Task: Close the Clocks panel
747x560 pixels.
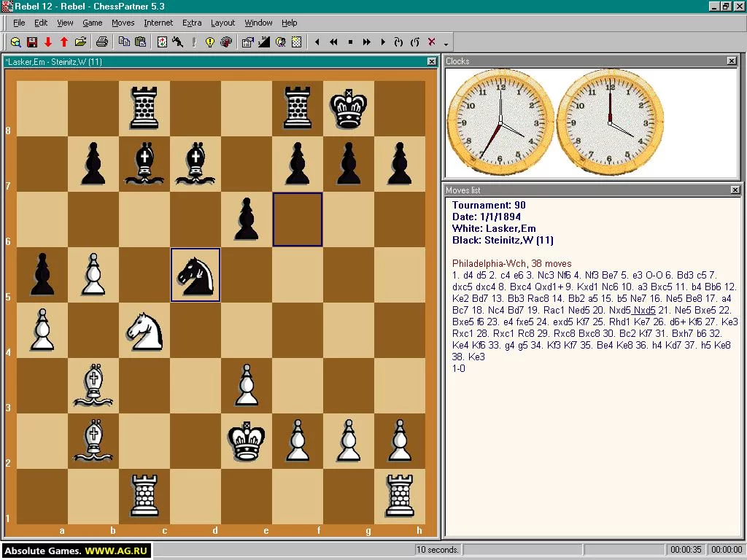Action: tap(732, 61)
